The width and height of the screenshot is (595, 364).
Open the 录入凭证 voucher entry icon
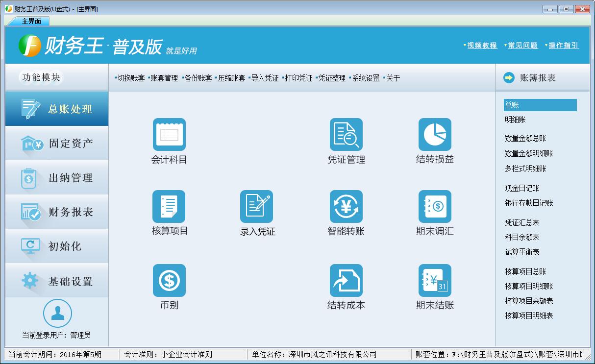[256, 206]
